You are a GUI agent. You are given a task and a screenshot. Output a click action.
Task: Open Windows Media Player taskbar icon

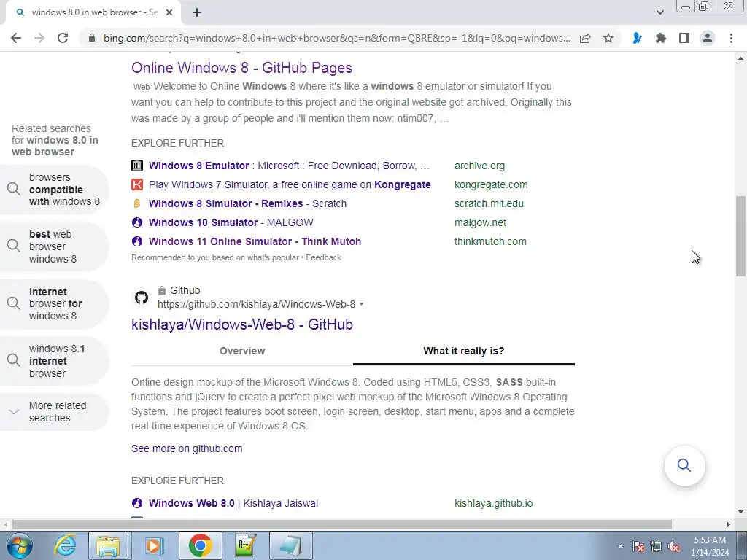click(153, 545)
